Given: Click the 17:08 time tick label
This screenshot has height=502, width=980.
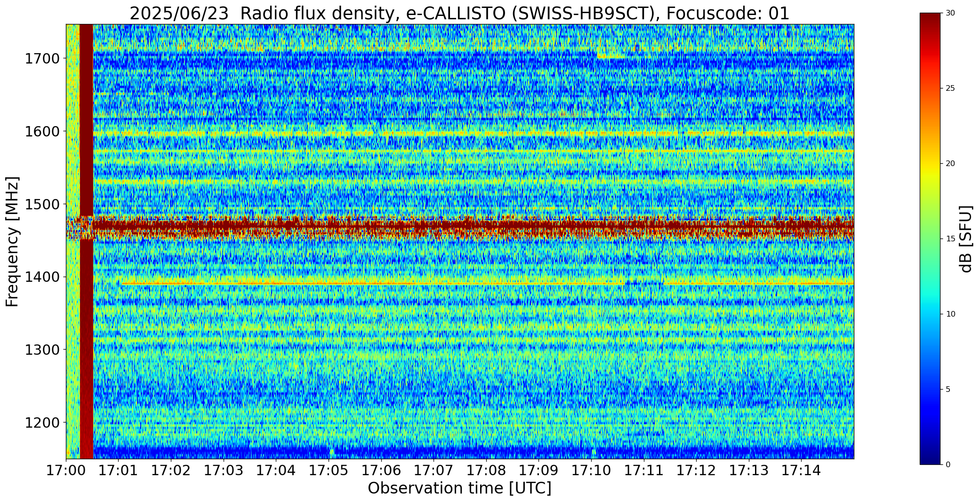Looking at the screenshot, I should 486,470.
